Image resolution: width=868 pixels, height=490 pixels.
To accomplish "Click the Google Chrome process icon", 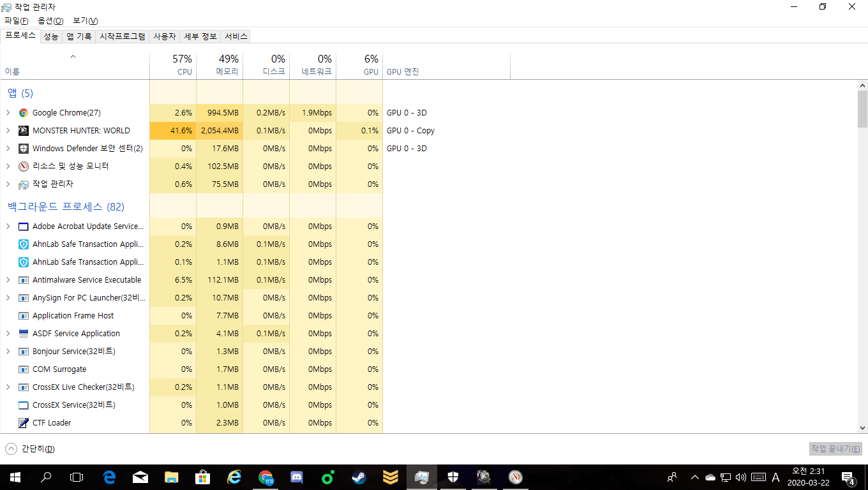I will point(24,113).
